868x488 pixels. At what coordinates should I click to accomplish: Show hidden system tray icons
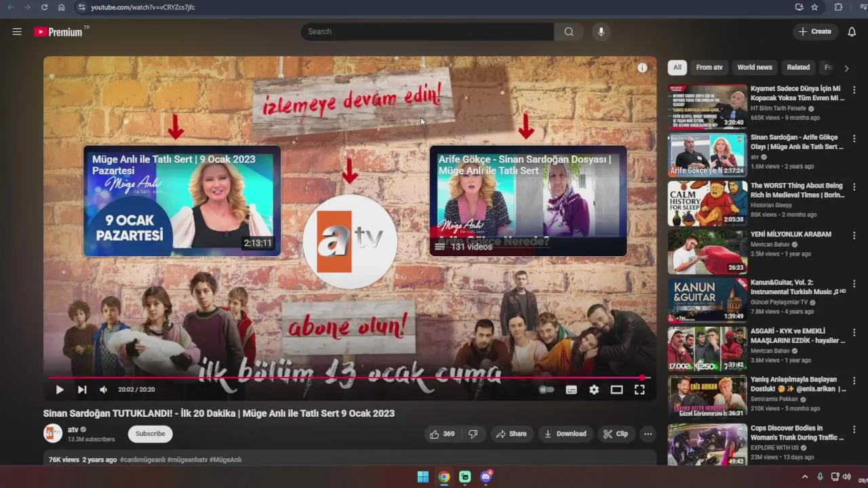pyautogui.click(x=805, y=477)
